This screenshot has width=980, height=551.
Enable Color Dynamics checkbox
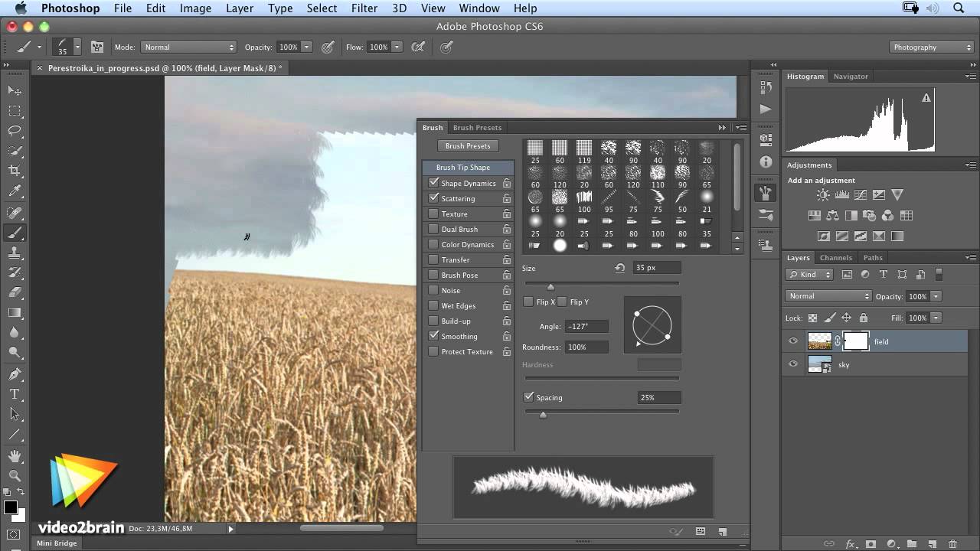[434, 244]
